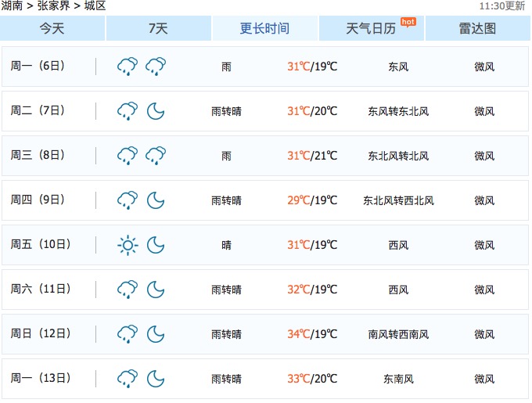This screenshot has height=403, width=532.
Task: Click 微风 wind level for Monday 6th
Action: tap(484, 67)
